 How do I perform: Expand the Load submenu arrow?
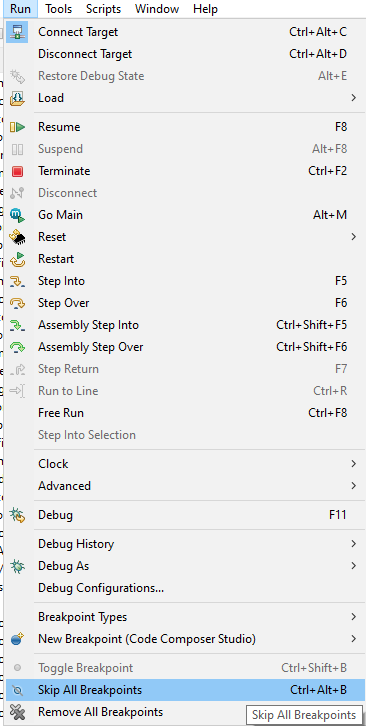click(353, 98)
